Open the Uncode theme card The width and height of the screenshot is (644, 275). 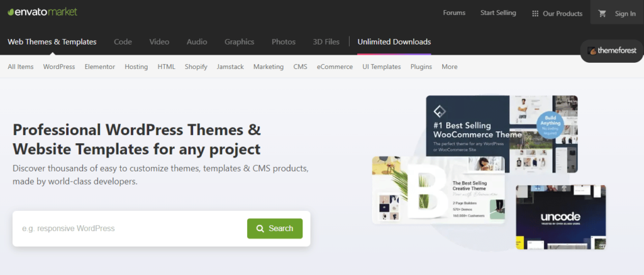click(560, 217)
